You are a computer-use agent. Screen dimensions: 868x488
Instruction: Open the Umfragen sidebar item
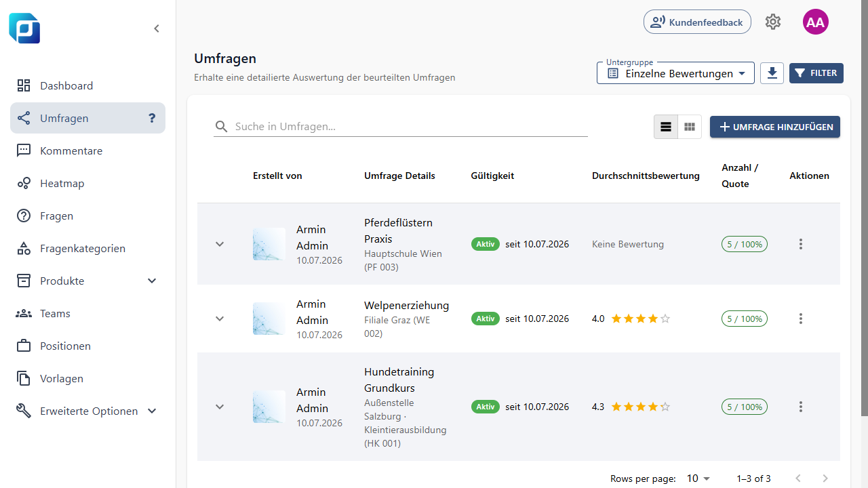click(87, 118)
